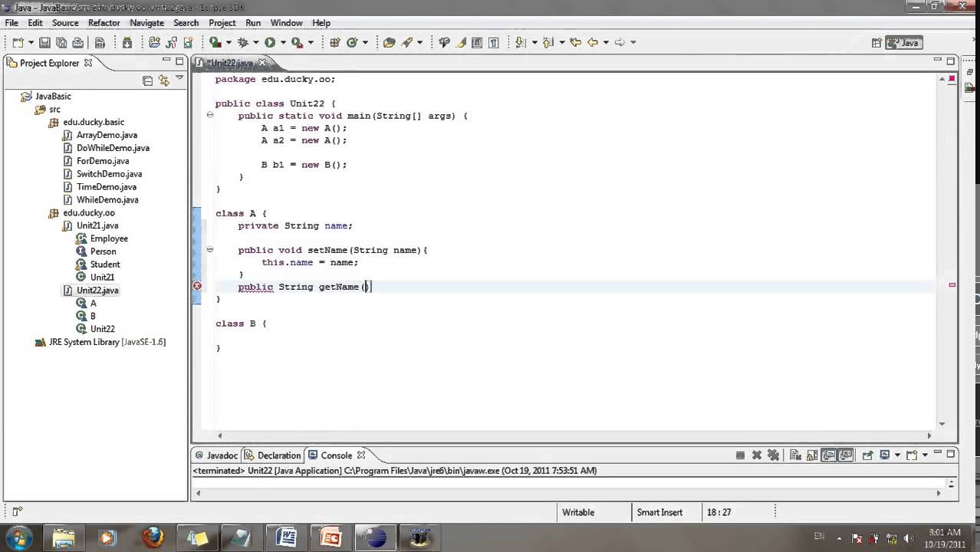Click Collapse All in Project Explorer
The width and height of the screenshot is (980, 552).
point(147,80)
